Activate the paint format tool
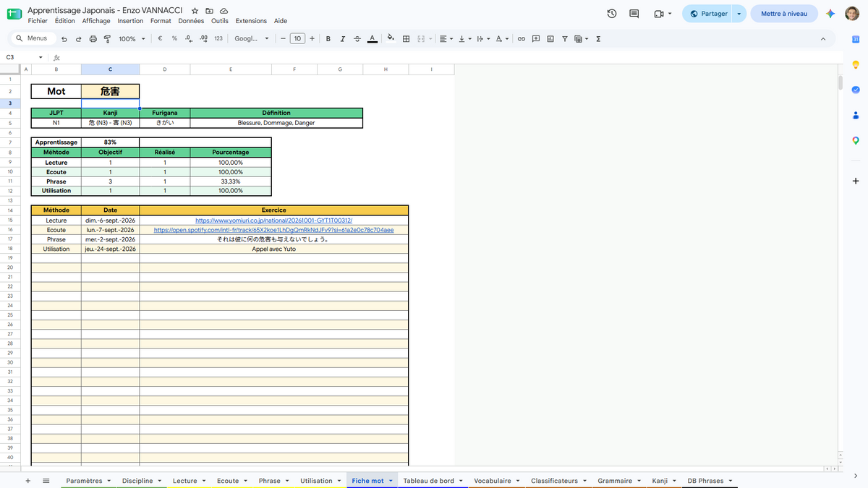 pyautogui.click(x=107, y=39)
